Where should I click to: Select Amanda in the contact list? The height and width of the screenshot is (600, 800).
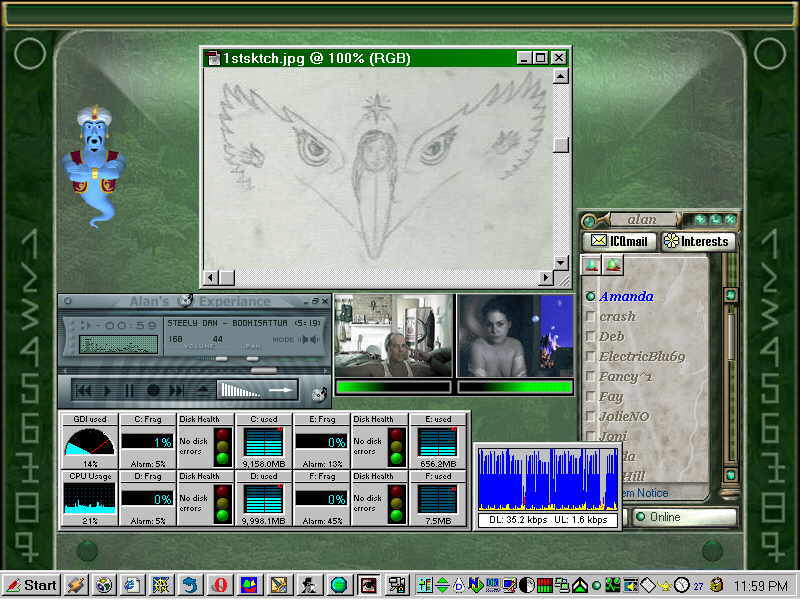(x=626, y=296)
